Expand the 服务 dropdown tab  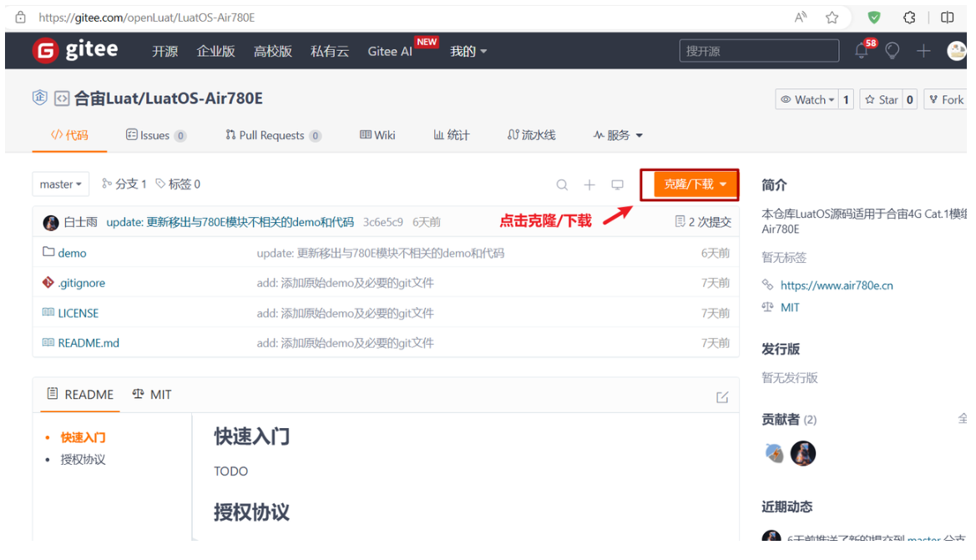tap(618, 135)
